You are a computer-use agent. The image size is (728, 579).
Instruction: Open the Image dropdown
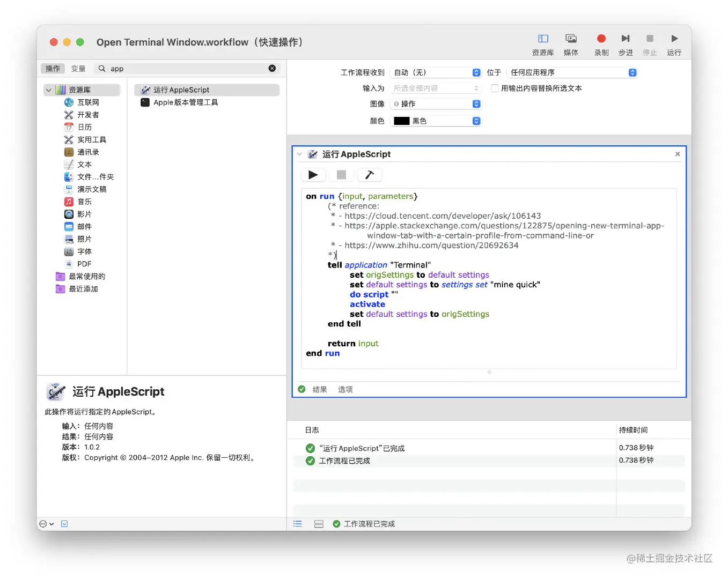[435, 103]
